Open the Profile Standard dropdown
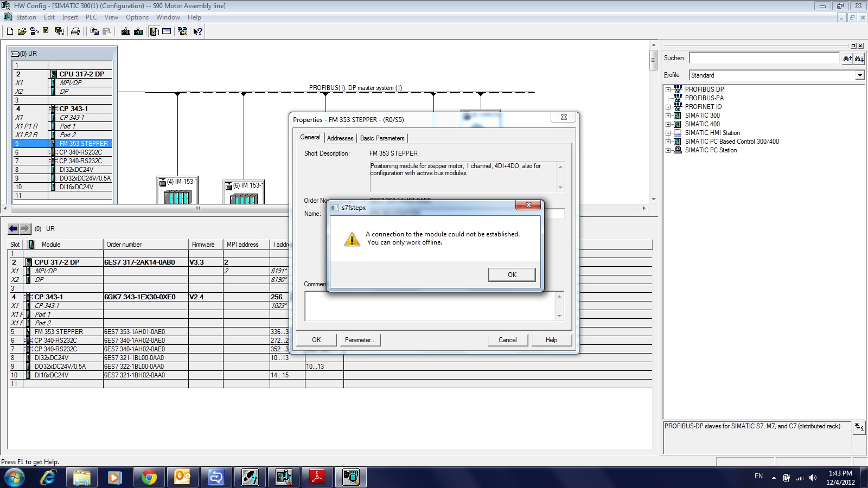Viewport: 868px width, 488px height. pyautogui.click(x=860, y=75)
